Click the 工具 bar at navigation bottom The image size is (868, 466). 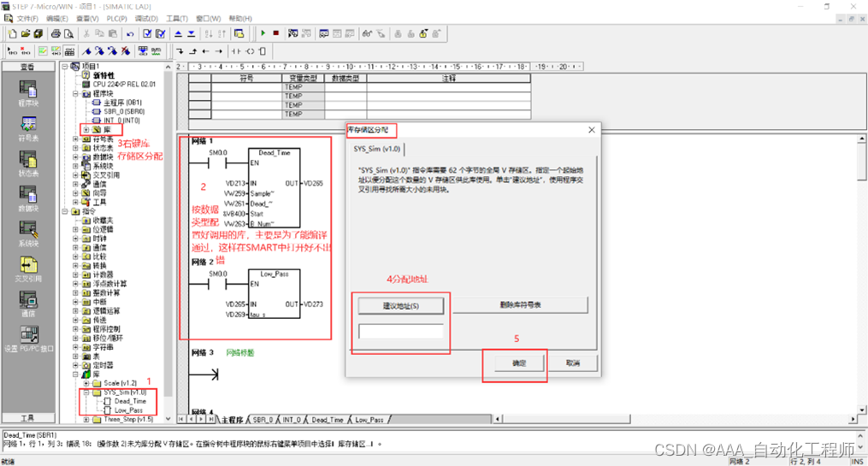tap(28, 418)
